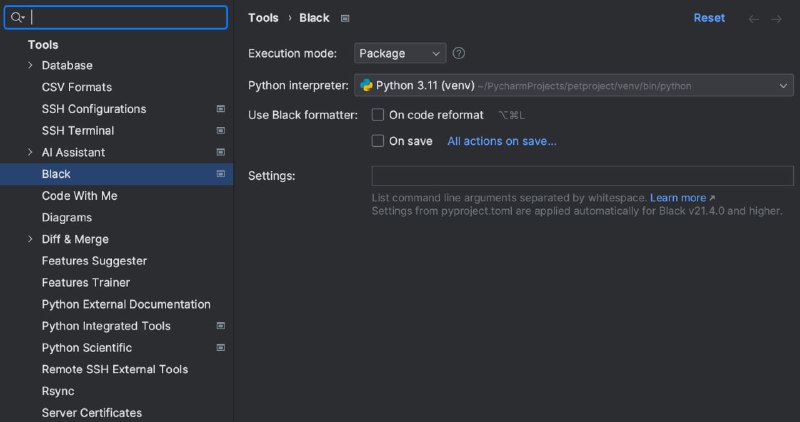Click the Reset link
The height and width of the screenshot is (422, 800).
(x=709, y=18)
